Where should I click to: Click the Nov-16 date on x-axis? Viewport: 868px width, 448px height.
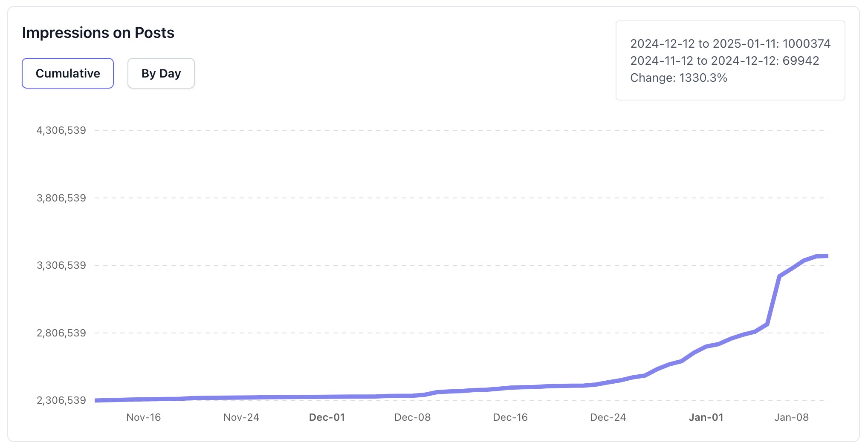144,417
